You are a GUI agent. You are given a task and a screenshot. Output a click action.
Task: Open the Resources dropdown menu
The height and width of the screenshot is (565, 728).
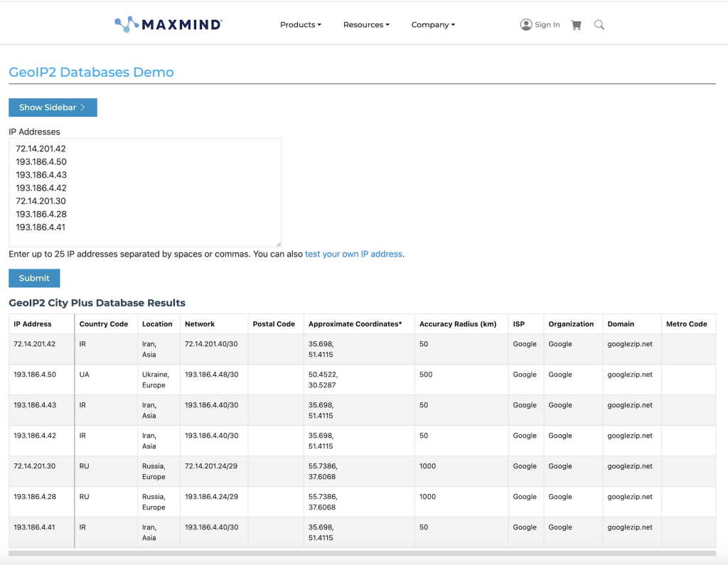[366, 25]
